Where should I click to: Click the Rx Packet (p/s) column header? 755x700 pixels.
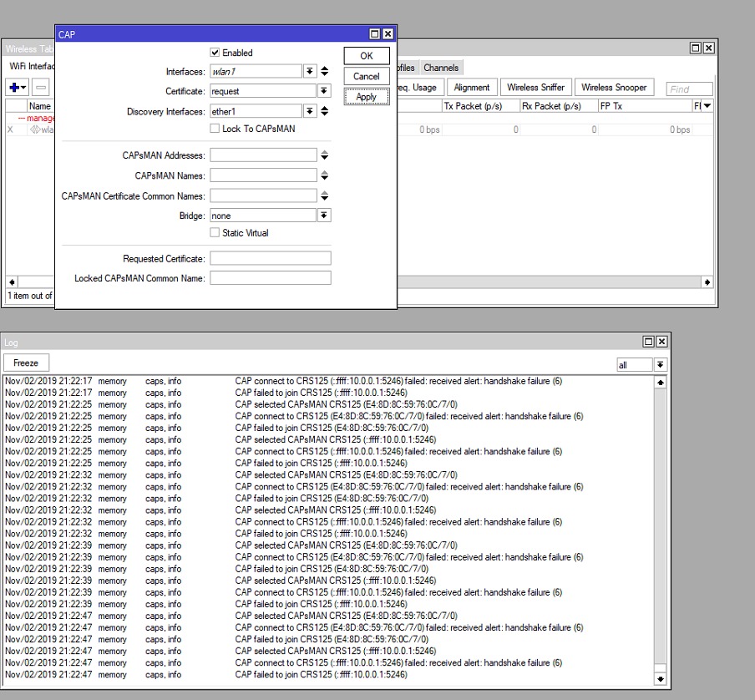tap(559, 106)
